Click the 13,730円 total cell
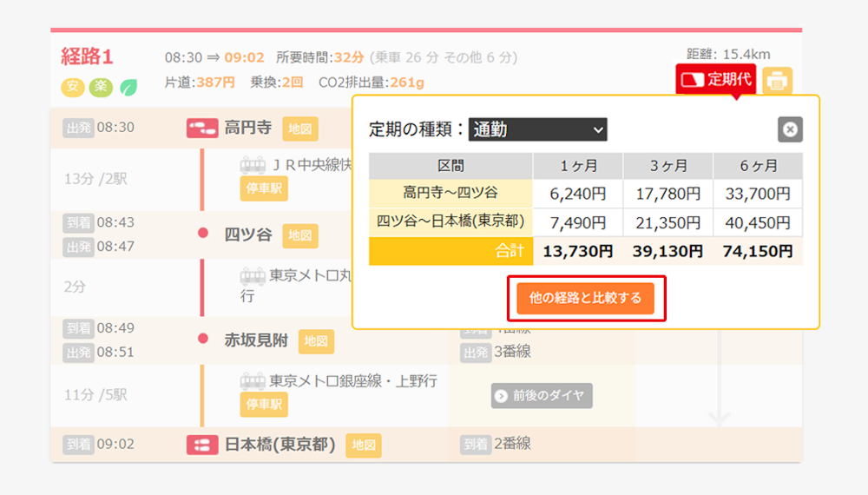 (x=578, y=251)
